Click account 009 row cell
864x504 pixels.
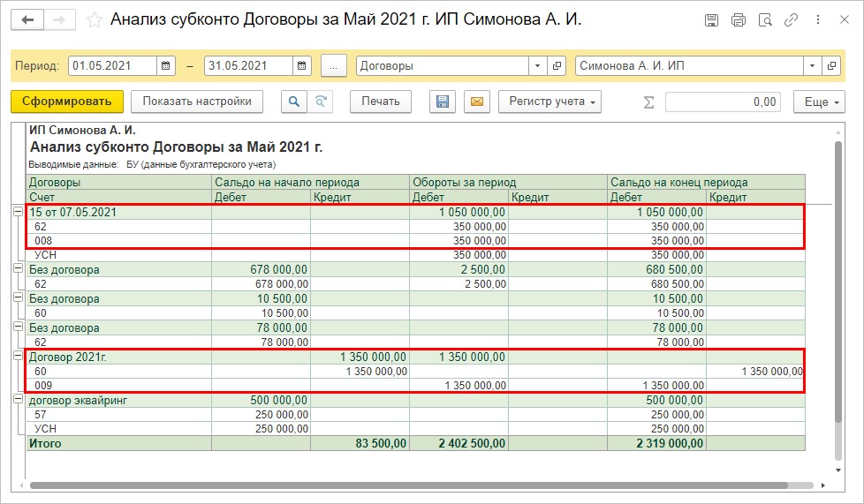(x=119, y=386)
